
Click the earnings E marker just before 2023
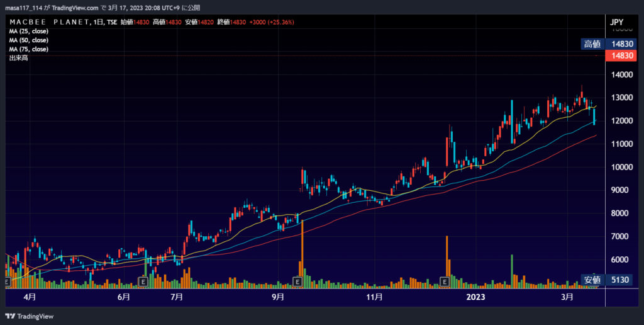click(445, 282)
